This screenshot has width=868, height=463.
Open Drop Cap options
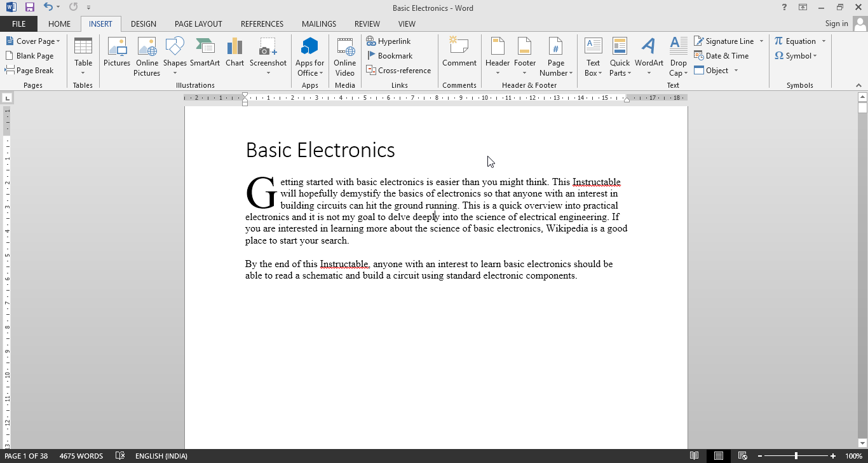[x=679, y=57]
